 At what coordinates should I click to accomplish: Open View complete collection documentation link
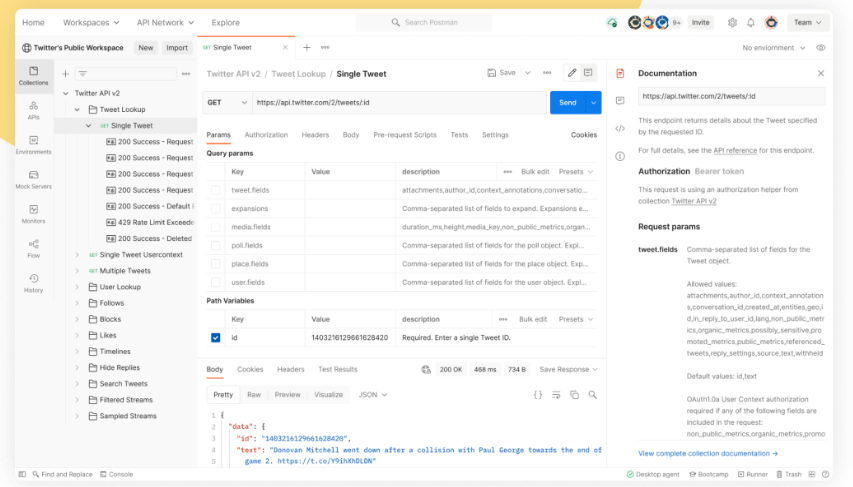pos(708,453)
